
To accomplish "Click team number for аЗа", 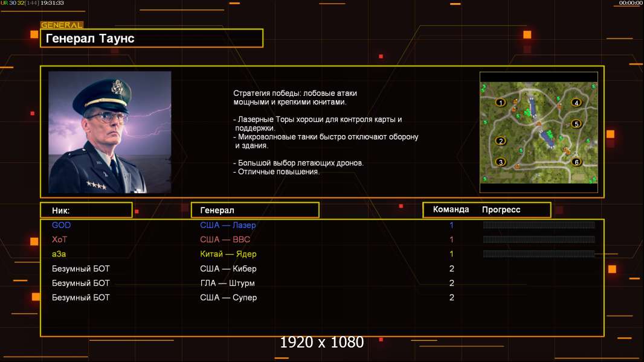I will [451, 254].
